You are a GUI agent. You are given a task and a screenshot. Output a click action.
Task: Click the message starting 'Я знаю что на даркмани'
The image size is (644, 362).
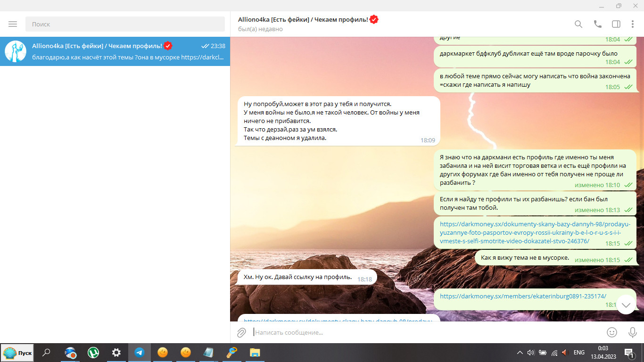(535, 170)
